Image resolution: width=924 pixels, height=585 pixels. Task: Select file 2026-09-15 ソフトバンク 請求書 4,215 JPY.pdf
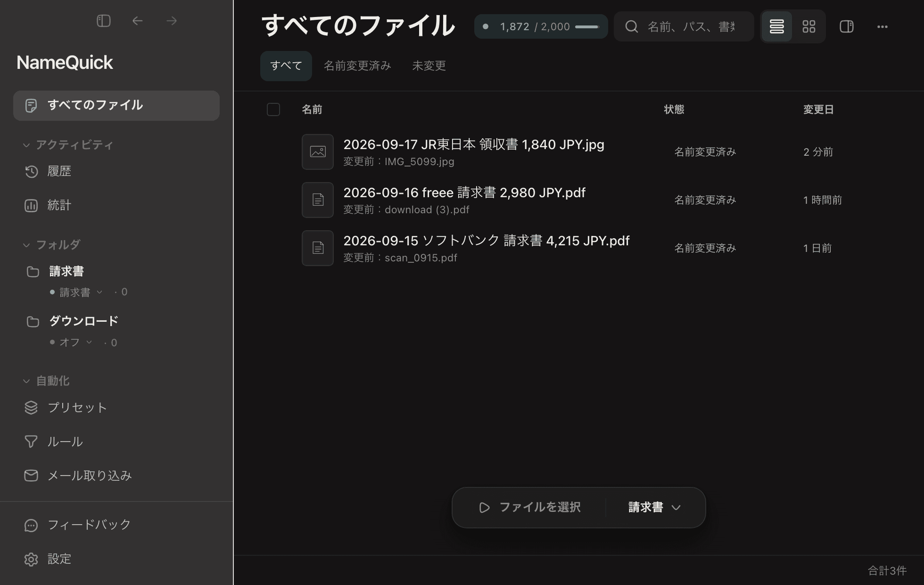(x=487, y=241)
